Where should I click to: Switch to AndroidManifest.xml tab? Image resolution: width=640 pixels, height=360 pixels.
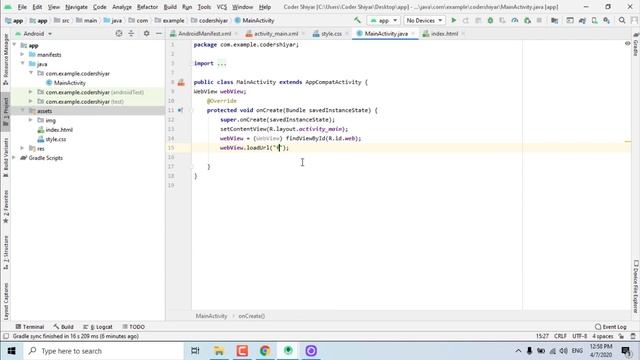click(204, 33)
